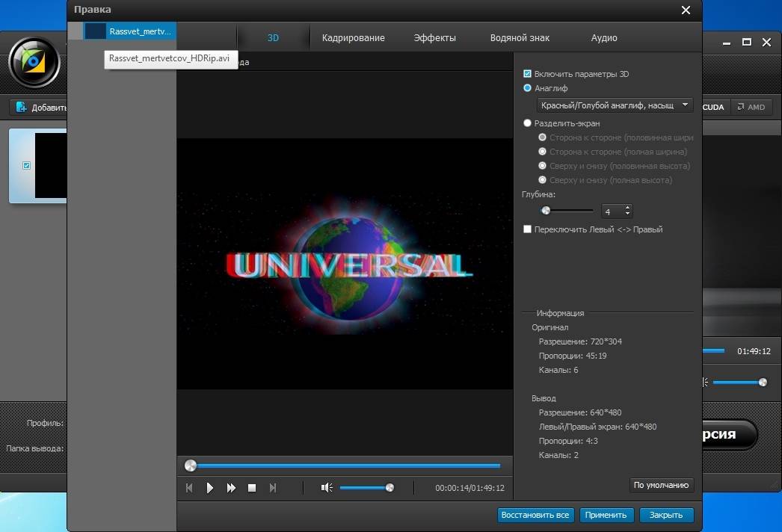Viewport: 782px width, 532px height.
Task: Click the Закрыть button
Action: point(666,515)
